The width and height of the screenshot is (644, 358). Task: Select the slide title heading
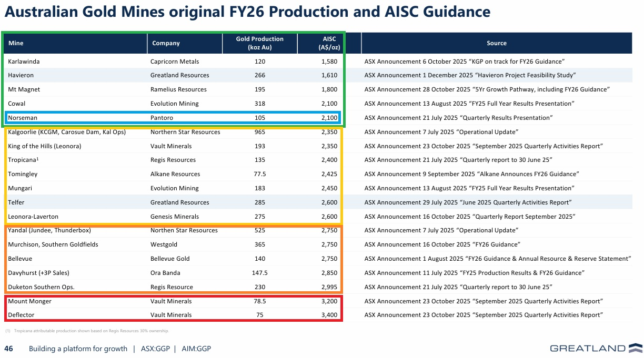tap(247, 12)
